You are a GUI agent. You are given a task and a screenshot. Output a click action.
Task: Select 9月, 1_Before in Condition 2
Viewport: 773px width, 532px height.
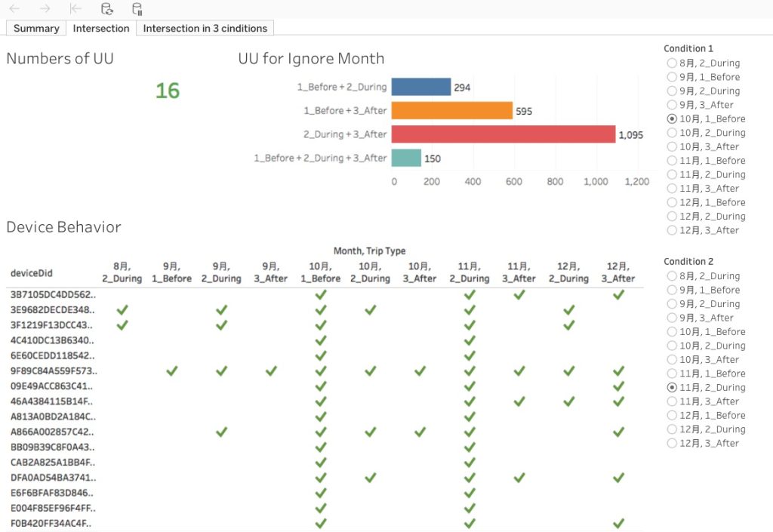704,290
